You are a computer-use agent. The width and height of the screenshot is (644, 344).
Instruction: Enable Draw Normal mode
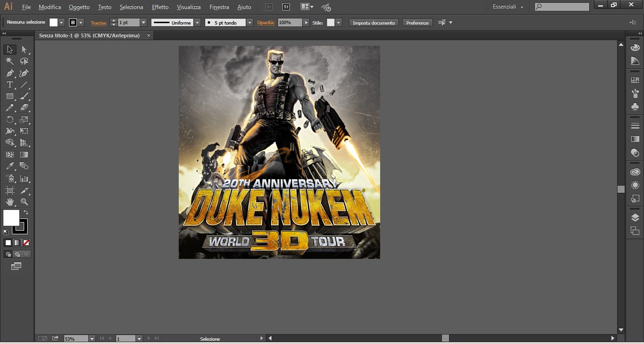[8, 254]
